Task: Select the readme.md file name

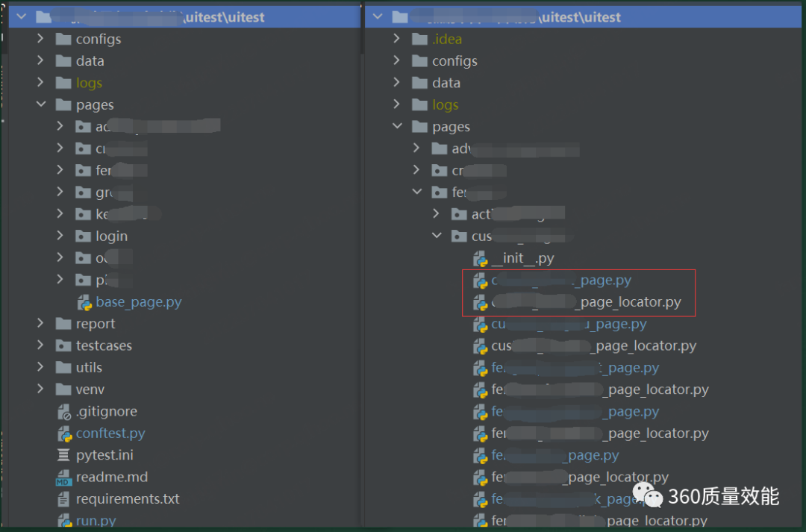Action: [111, 477]
